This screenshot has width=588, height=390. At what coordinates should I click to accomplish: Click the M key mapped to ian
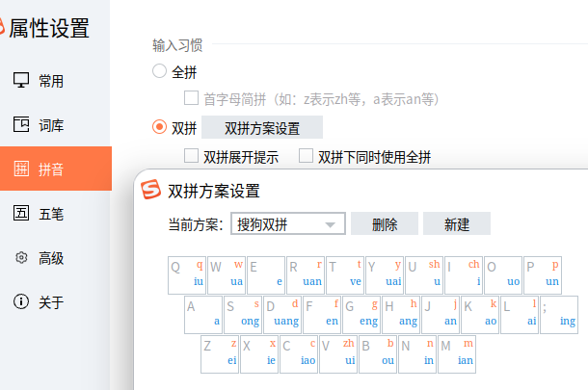(457, 354)
